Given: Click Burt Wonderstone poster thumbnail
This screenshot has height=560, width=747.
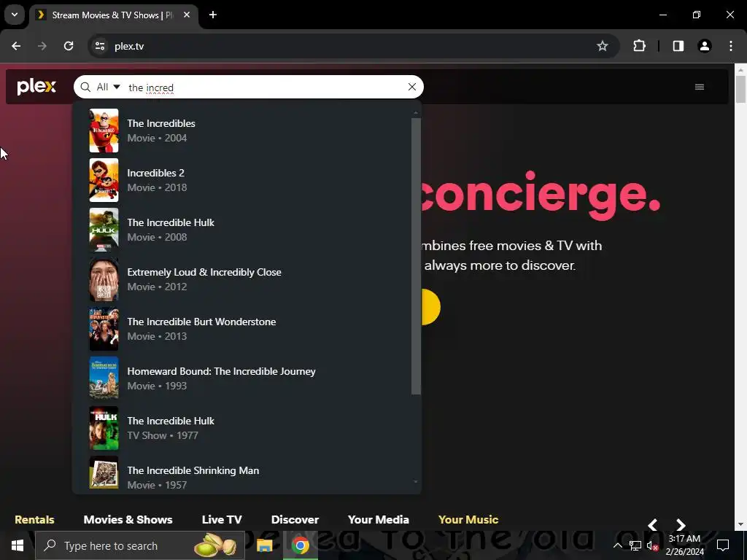Looking at the screenshot, I should 104,329.
